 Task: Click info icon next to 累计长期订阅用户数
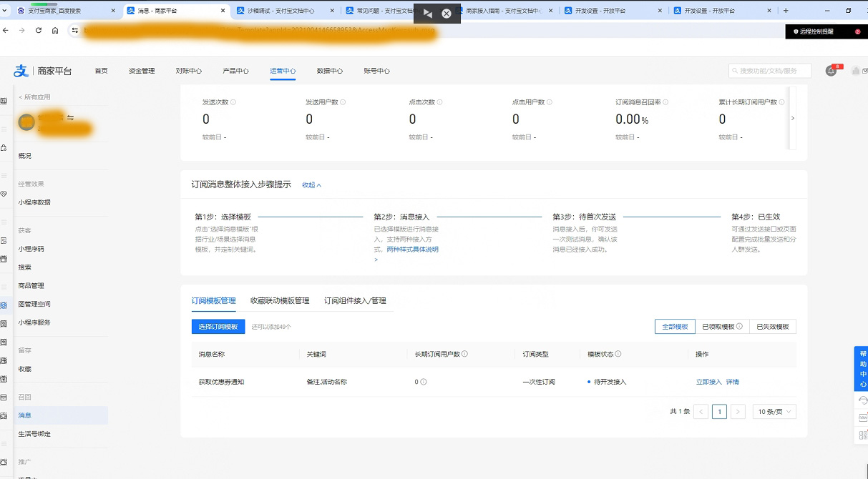point(782,102)
